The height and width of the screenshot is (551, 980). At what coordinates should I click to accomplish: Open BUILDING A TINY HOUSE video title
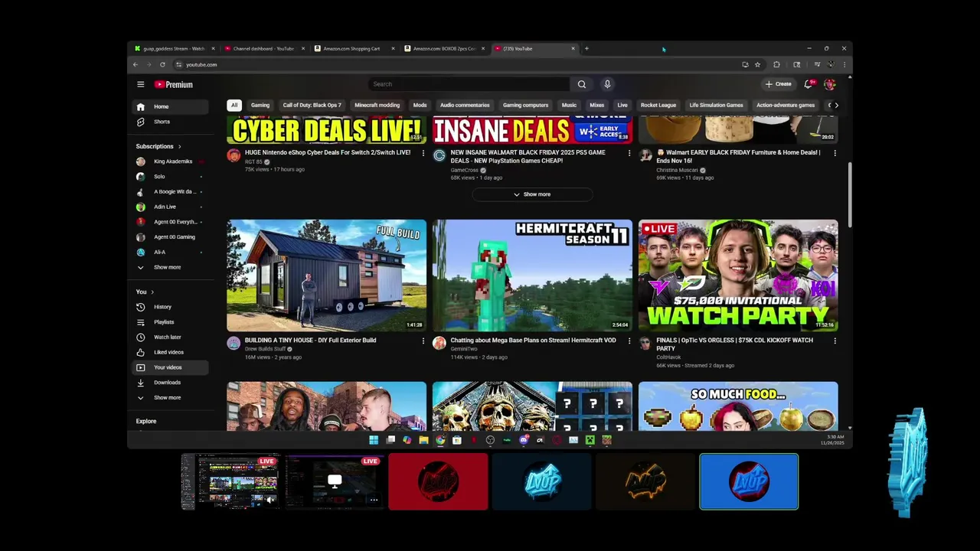[x=310, y=341]
